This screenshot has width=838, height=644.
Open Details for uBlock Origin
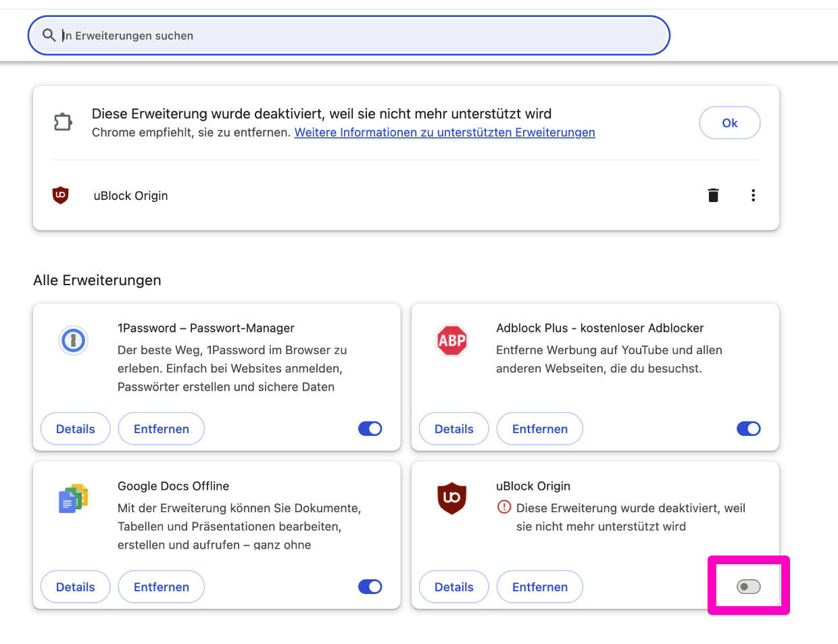[453, 587]
